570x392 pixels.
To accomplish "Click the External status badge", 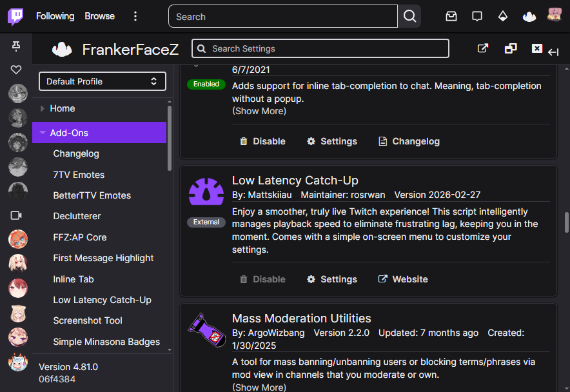I will pos(206,222).
